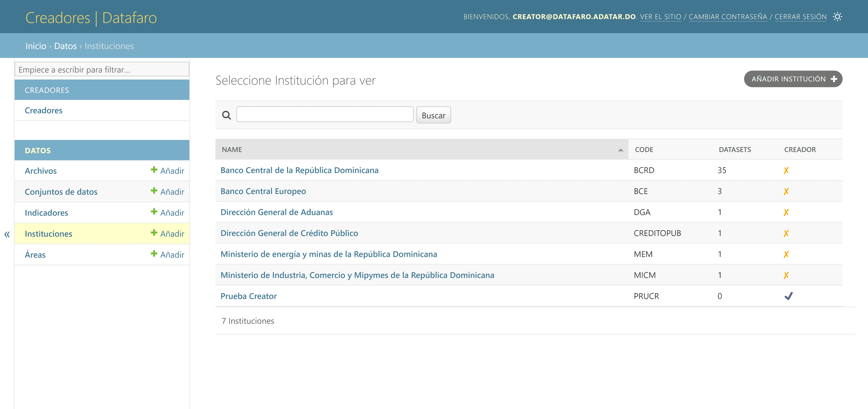
Task: Click the orange X for Banco Central Europeo
Action: [x=786, y=192]
